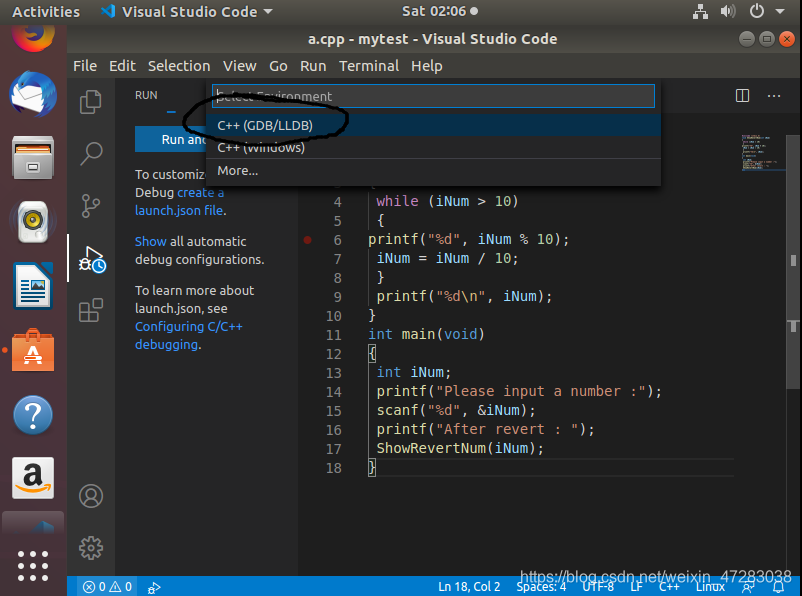Open the Selection menu
The image size is (802, 596).
pos(179,66)
